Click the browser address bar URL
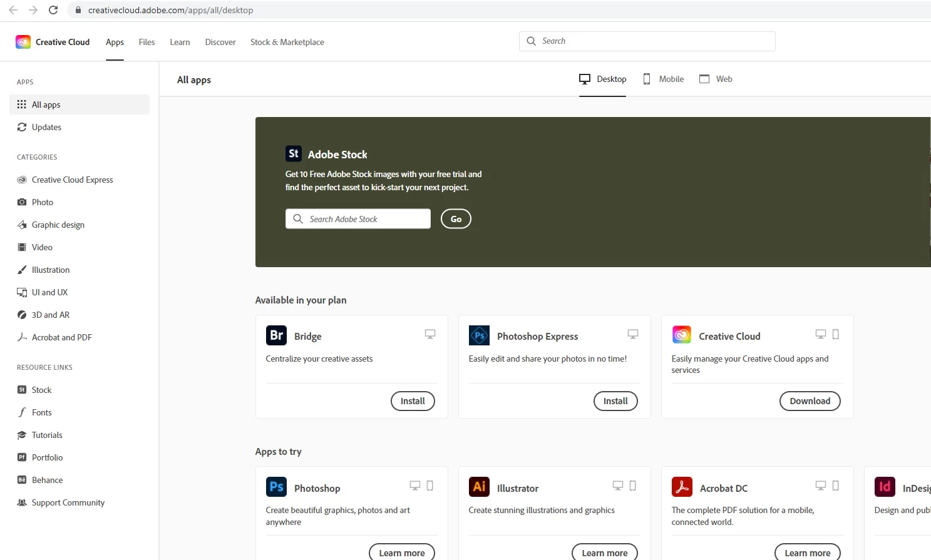 tap(171, 10)
